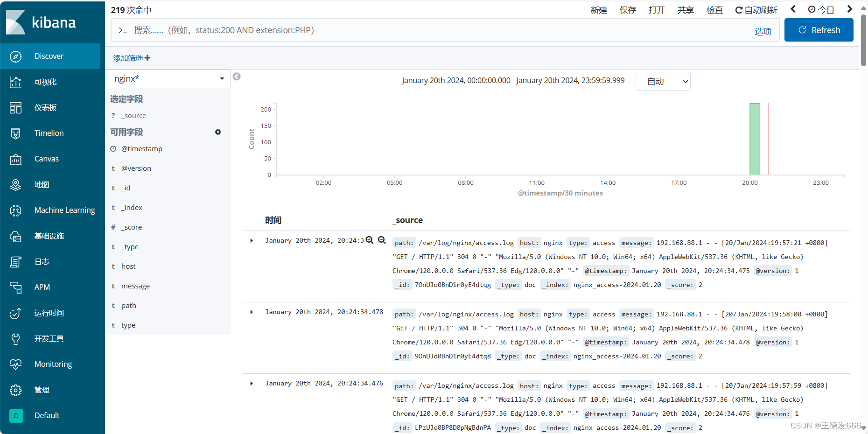Click 检查 in top menu
Viewport: 868px width, 434px height.
(714, 10)
